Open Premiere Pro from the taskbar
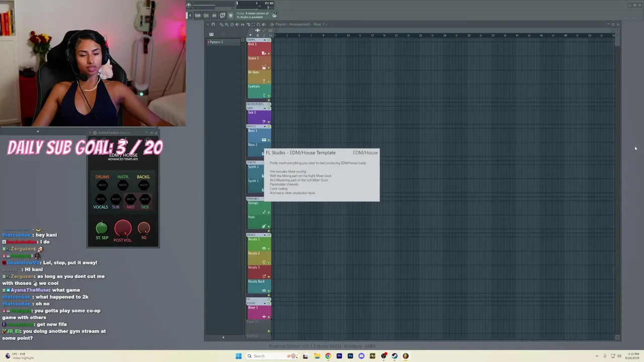 pyautogui.click(x=339, y=356)
